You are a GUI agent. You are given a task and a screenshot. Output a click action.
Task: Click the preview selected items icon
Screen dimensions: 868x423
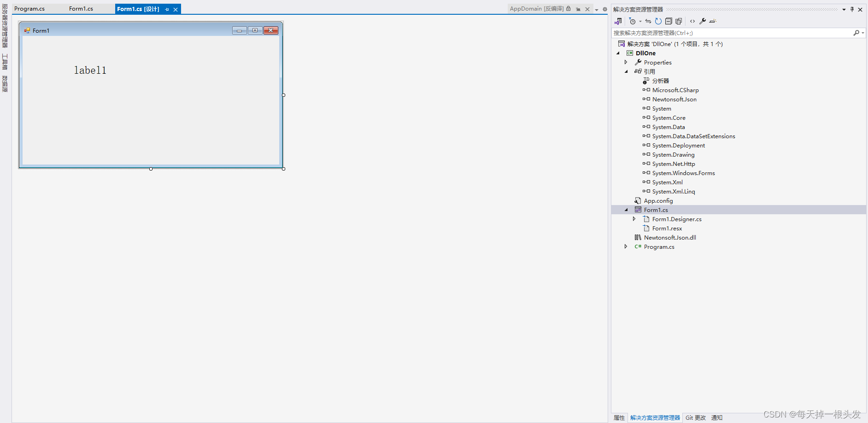pyautogui.click(x=713, y=21)
